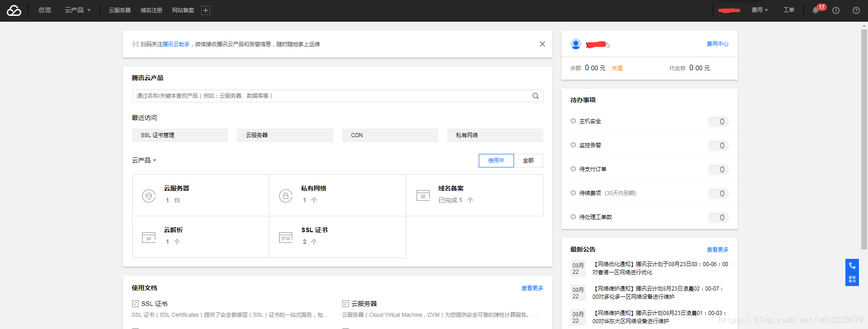
Task: Click the SSL 证书 document icon in 使用文档
Action: (135, 304)
